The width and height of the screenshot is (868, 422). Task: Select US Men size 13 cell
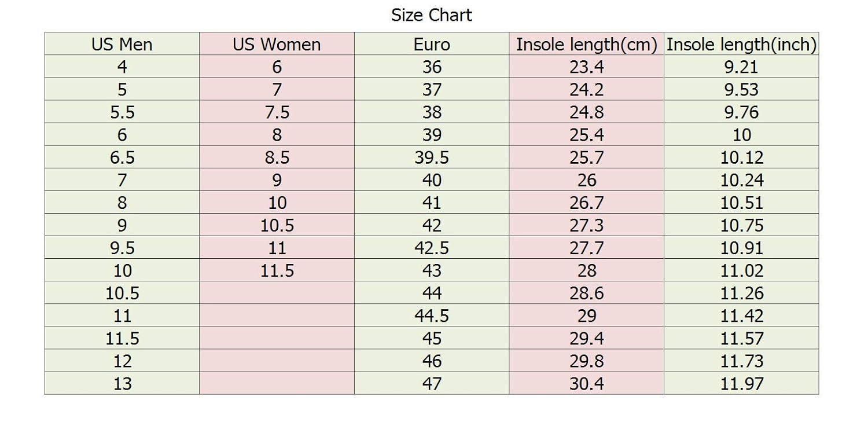(x=122, y=383)
